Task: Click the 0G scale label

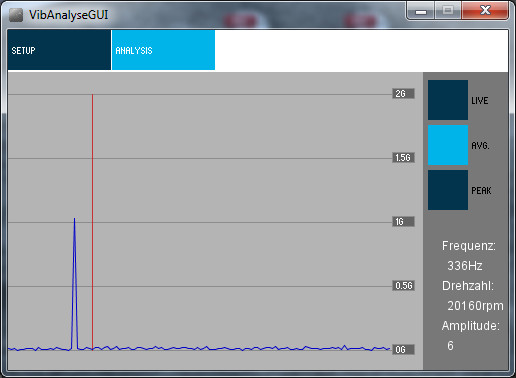Action: point(403,350)
